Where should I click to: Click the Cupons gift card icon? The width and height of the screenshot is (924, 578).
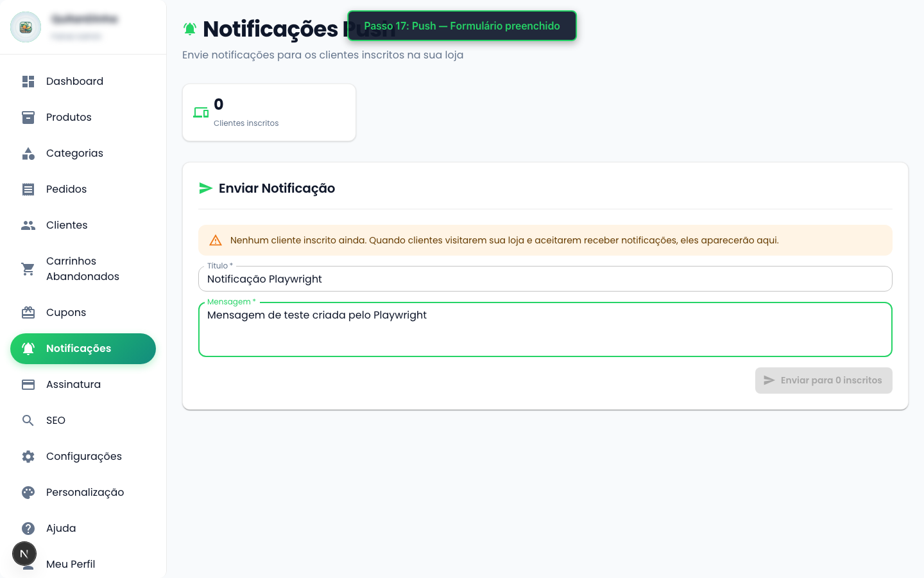point(28,313)
